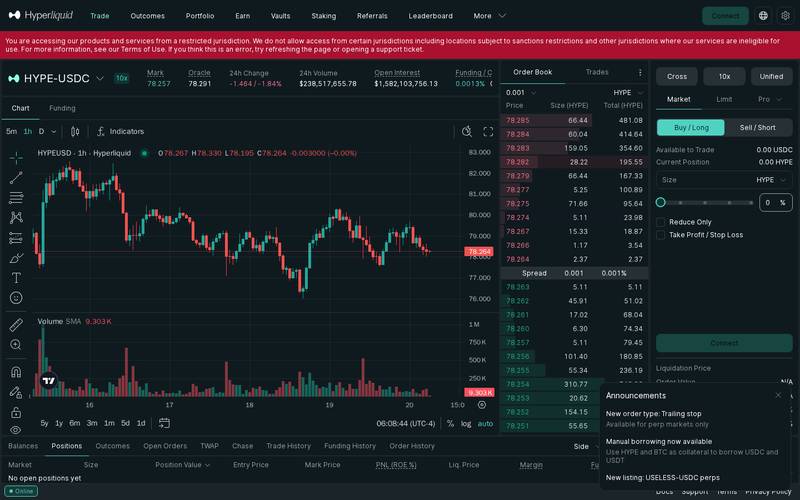This screenshot has width=800, height=500.
Task: Open the candlestick chart type selector
Action: coord(75,132)
